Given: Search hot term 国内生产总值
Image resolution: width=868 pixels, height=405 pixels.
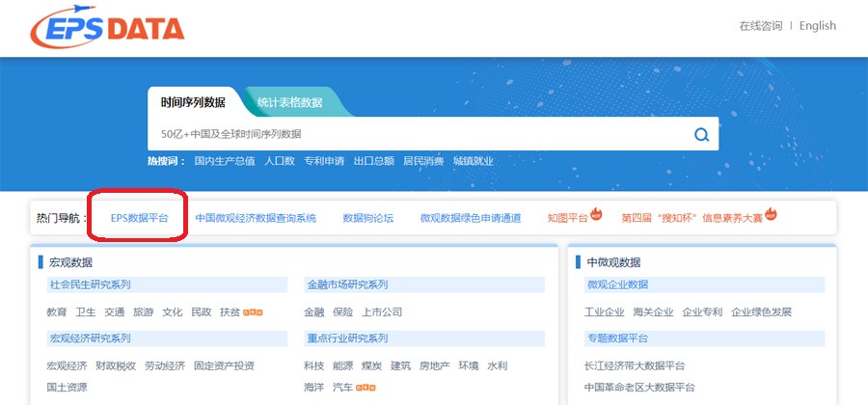Looking at the screenshot, I should pyautogui.click(x=225, y=162).
